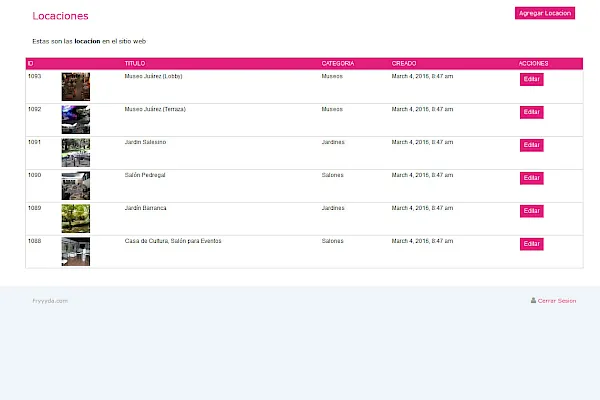Open the Salón Pedregal thumbnail image
Viewport: 600px width, 400px height.
tap(76, 185)
